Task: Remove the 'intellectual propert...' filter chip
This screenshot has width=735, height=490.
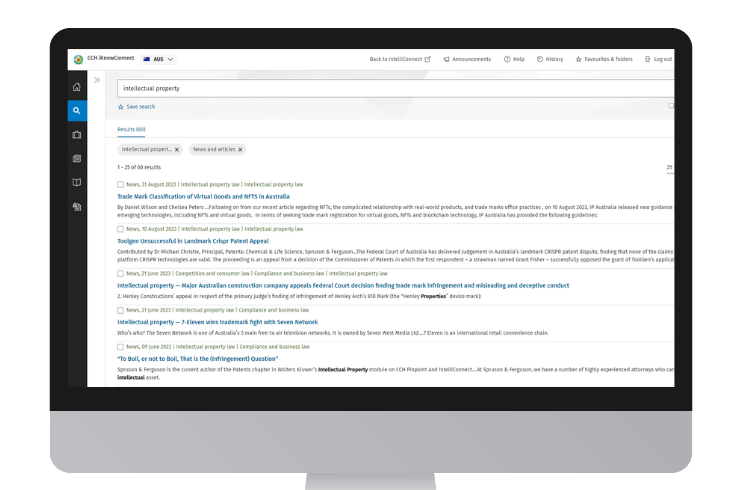Action: coord(177,149)
